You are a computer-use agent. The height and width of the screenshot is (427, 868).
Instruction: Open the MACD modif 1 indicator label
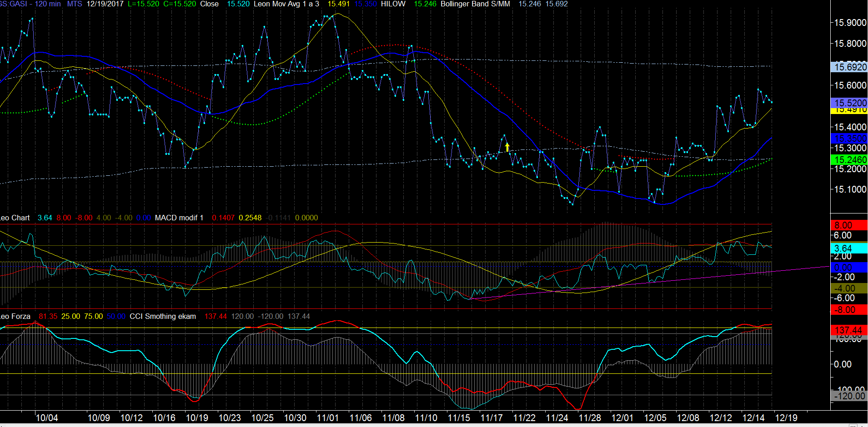coord(179,218)
